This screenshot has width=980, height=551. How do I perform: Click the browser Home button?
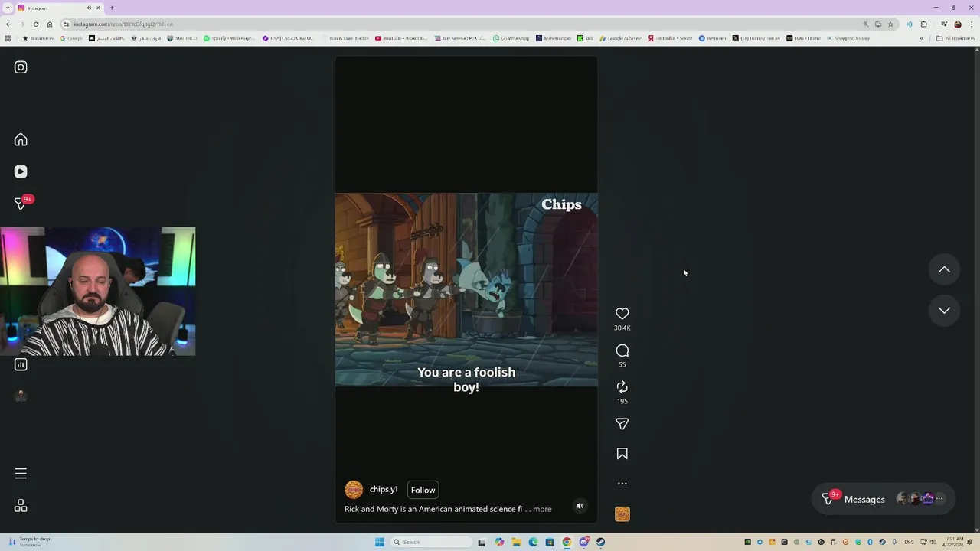(50, 24)
